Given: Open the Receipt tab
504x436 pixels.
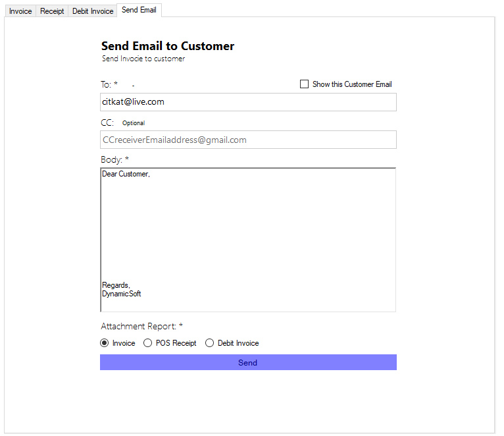Looking at the screenshot, I should click(52, 11).
